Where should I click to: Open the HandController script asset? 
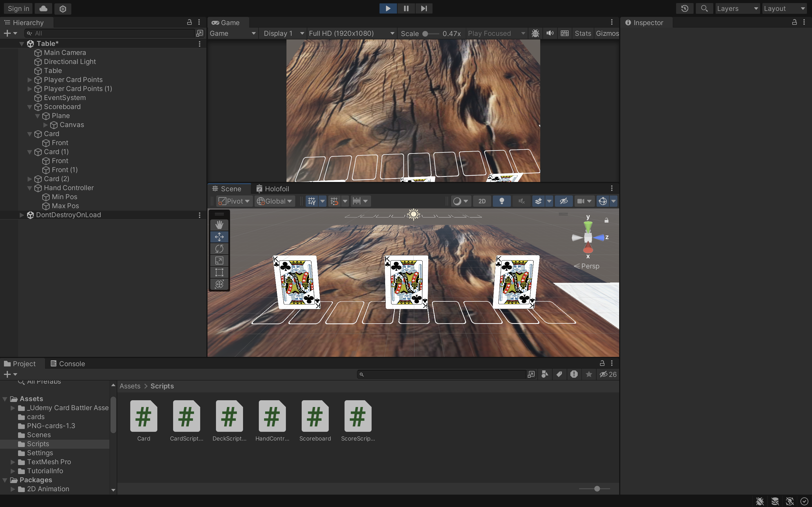coord(272,417)
